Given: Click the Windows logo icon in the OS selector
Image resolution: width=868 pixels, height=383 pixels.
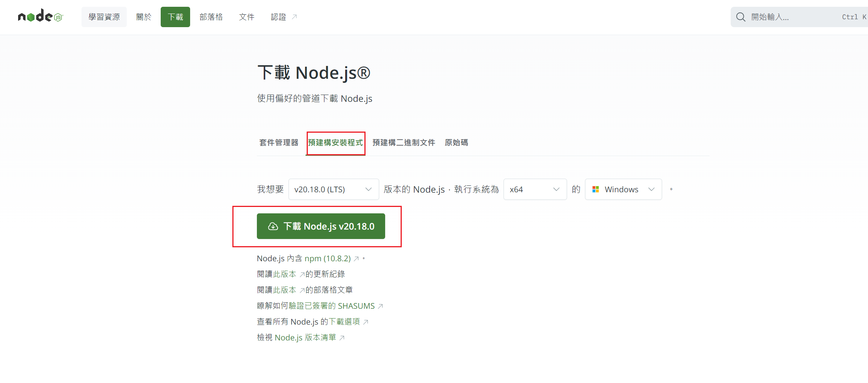Looking at the screenshot, I should pos(596,189).
